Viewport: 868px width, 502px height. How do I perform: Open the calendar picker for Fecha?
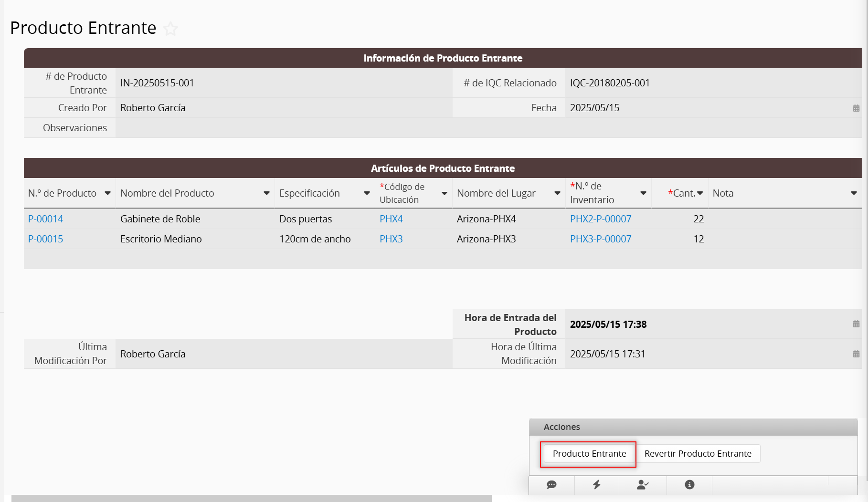[x=856, y=108]
